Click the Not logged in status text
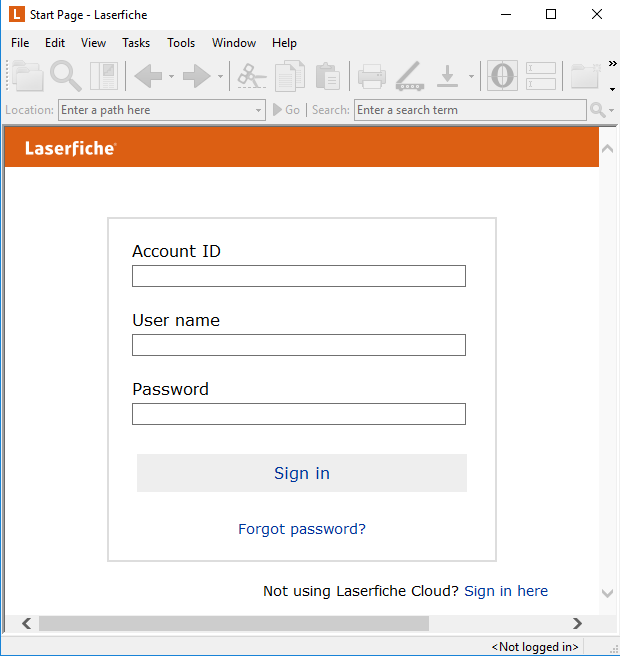 [x=535, y=647]
